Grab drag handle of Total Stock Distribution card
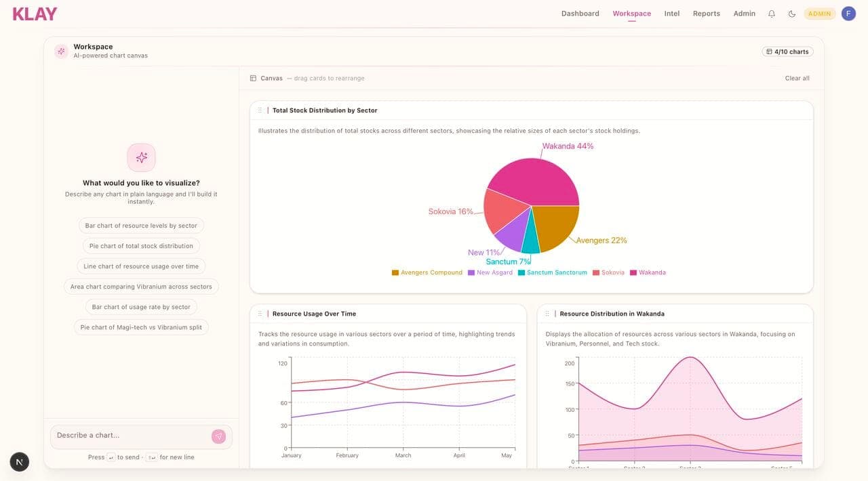Image resolution: width=868 pixels, height=481 pixels. pos(260,110)
